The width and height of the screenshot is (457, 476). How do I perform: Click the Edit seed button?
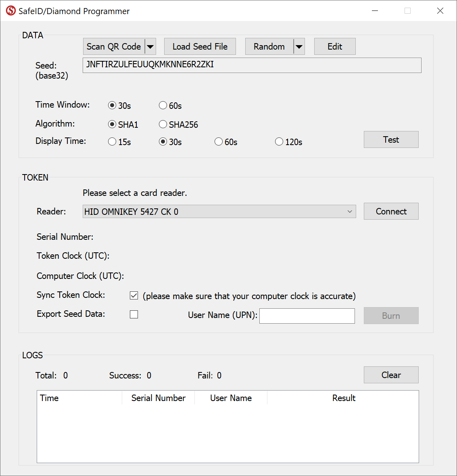pos(334,47)
